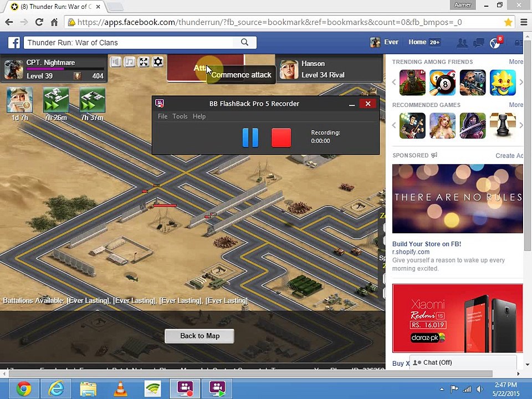Click More link beside Trending Among Friends
This screenshot has width=532, height=399.
[516, 62]
